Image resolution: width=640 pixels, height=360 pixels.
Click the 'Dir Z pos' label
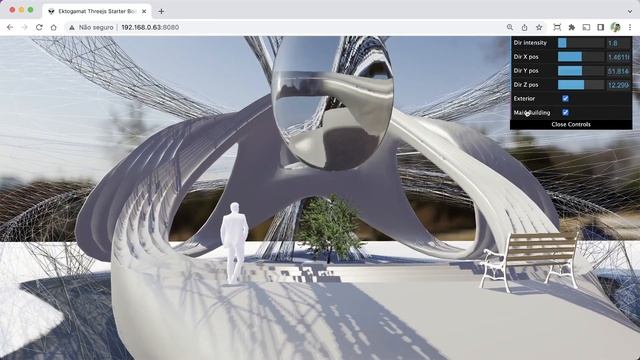(x=526, y=84)
